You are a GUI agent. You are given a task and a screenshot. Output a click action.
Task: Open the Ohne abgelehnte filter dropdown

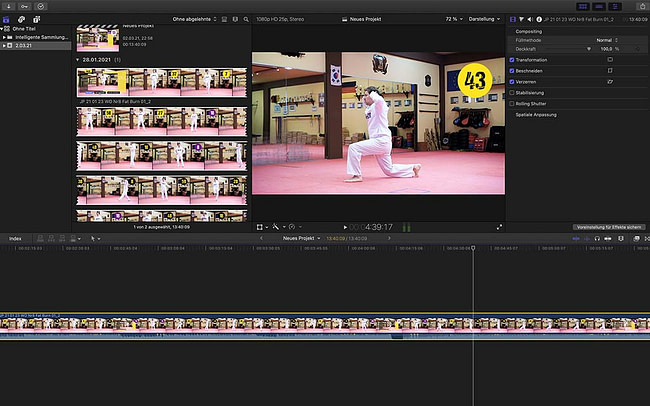click(x=194, y=19)
